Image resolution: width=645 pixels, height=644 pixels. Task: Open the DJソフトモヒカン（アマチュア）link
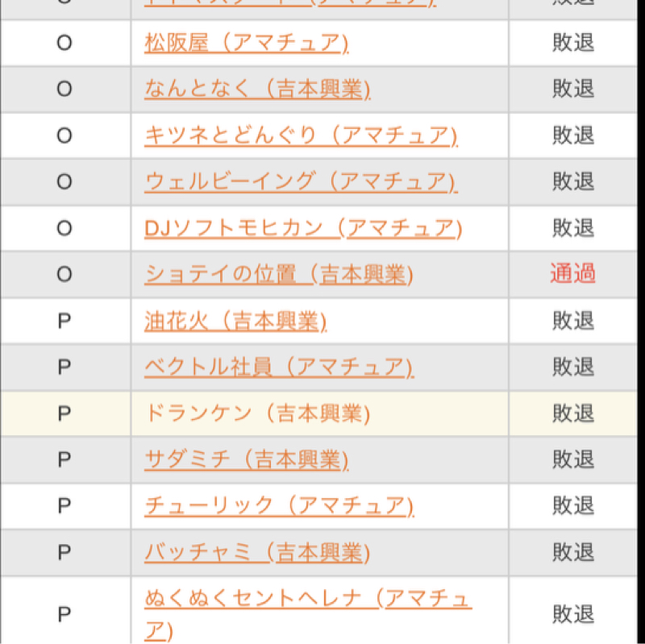click(x=303, y=228)
